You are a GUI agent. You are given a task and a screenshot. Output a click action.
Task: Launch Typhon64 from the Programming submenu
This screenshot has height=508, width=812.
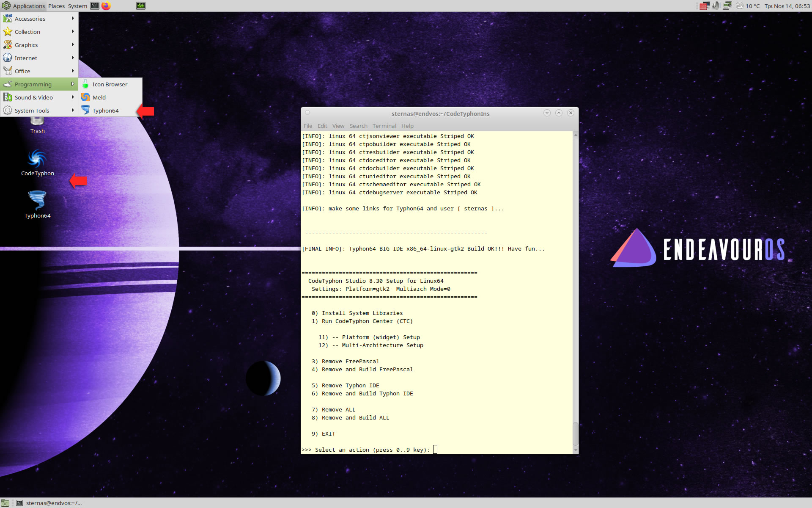coord(110,110)
